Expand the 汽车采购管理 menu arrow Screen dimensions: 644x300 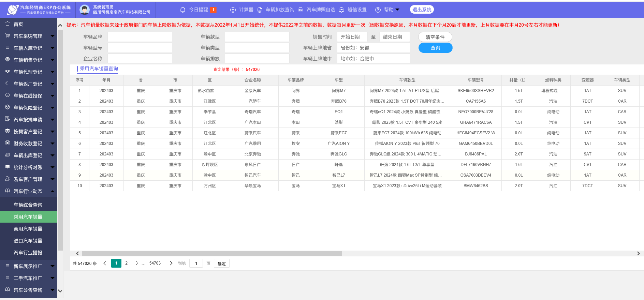click(52, 36)
